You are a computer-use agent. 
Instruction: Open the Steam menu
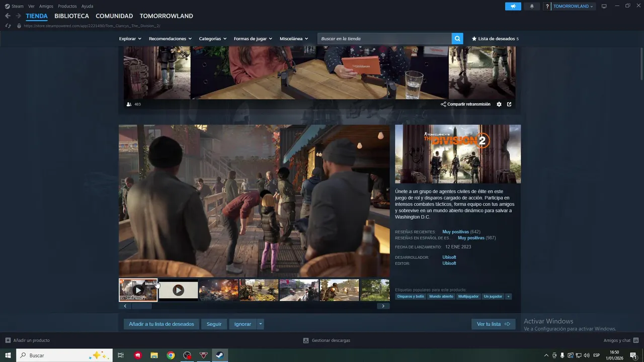(14, 6)
